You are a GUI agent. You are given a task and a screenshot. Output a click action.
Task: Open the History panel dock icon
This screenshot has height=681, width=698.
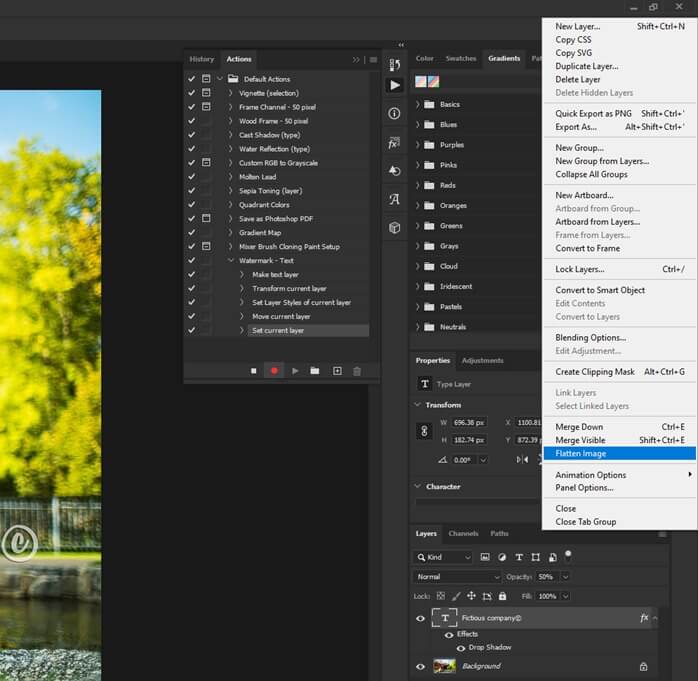394,65
